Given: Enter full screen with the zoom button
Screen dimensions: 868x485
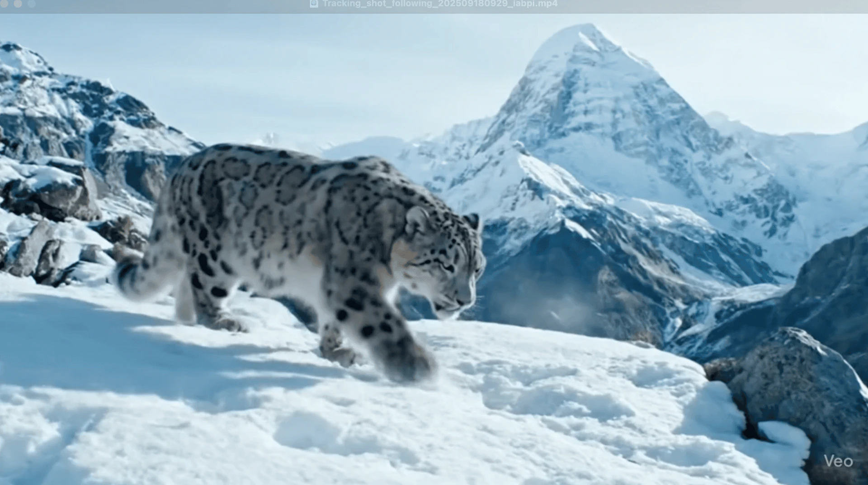Looking at the screenshot, I should [x=32, y=4].
